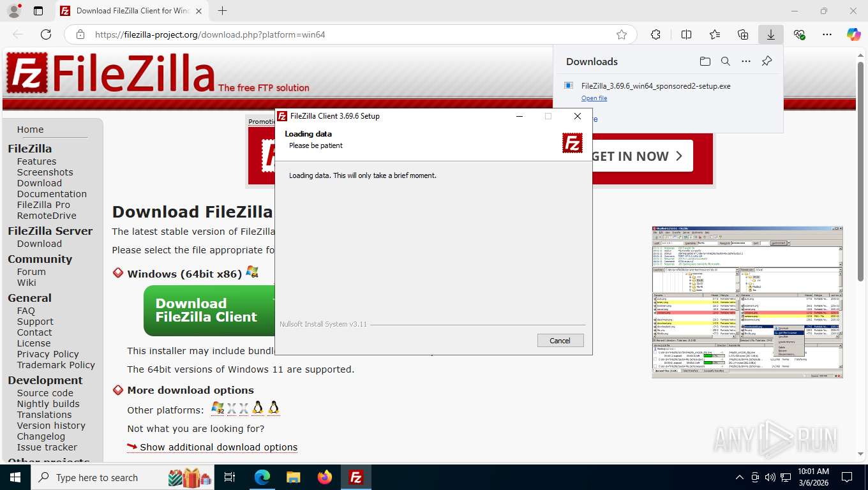View site information via lock icon

pyautogui.click(x=80, y=34)
